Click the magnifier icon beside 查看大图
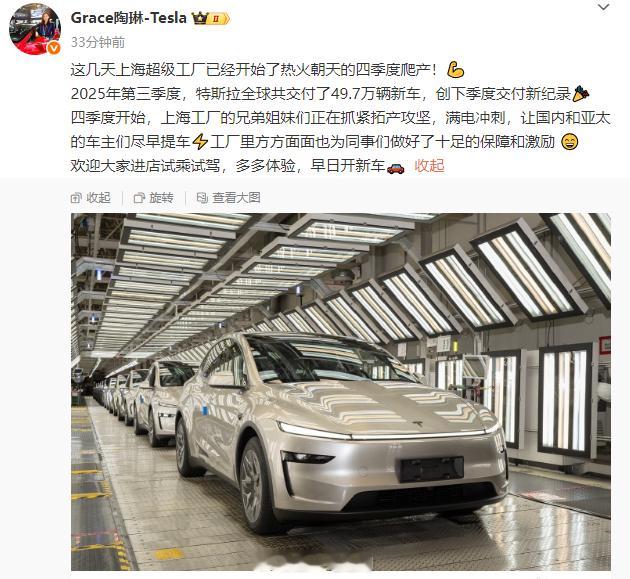This screenshot has width=630, height=579. click(202, 198)
